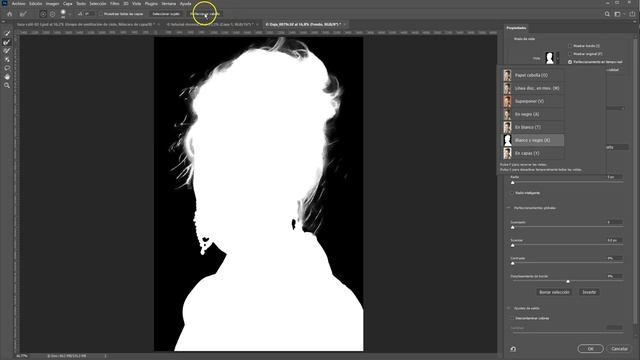
Task: Enable Radio inteligente checkbox
Action: [512, 193]
